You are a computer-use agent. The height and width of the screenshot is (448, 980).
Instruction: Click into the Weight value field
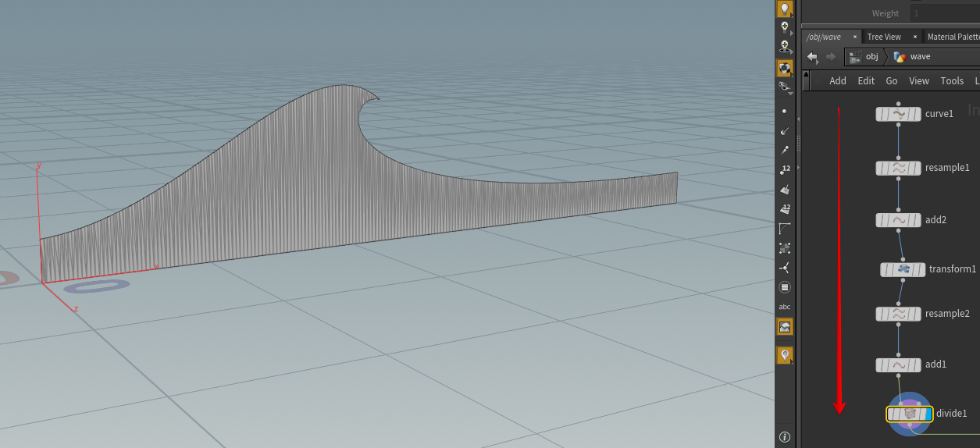pos(944,13)
